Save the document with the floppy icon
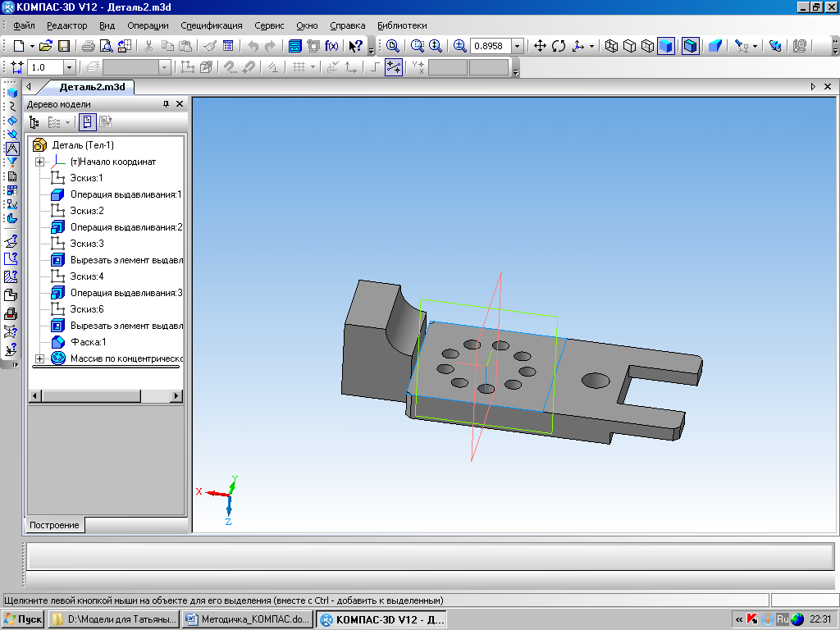The height and width of the screenshot is (630, 840). (x=64, y=46)
